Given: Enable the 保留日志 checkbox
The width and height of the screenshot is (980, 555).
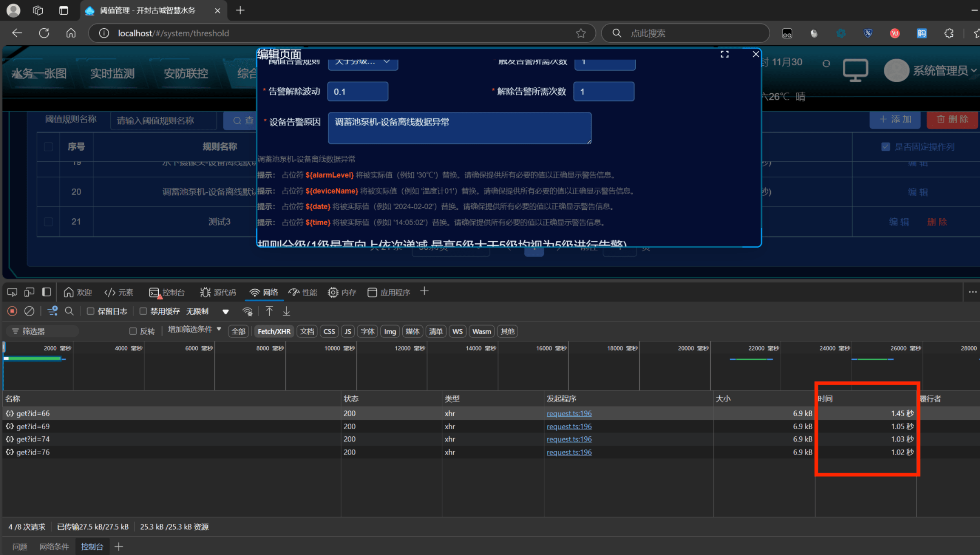Looking at the screenshot, I should click(91, 311).
